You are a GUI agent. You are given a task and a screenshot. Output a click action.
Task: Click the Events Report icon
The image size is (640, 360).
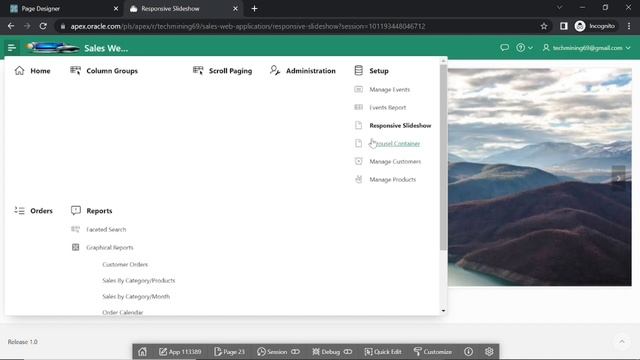click(358, 107)
